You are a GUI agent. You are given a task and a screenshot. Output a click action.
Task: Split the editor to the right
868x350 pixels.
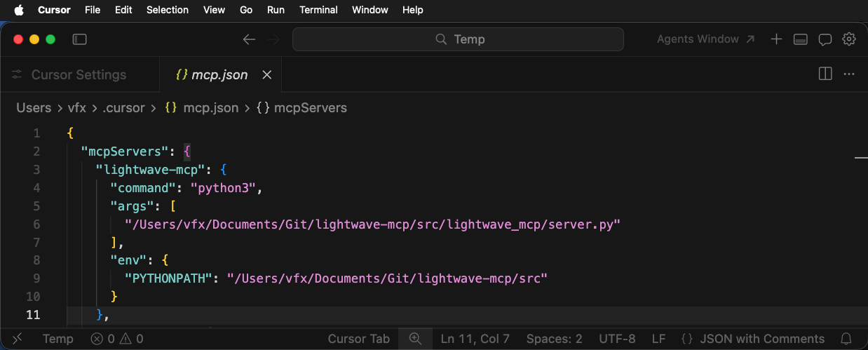click(x=825, y=74)
